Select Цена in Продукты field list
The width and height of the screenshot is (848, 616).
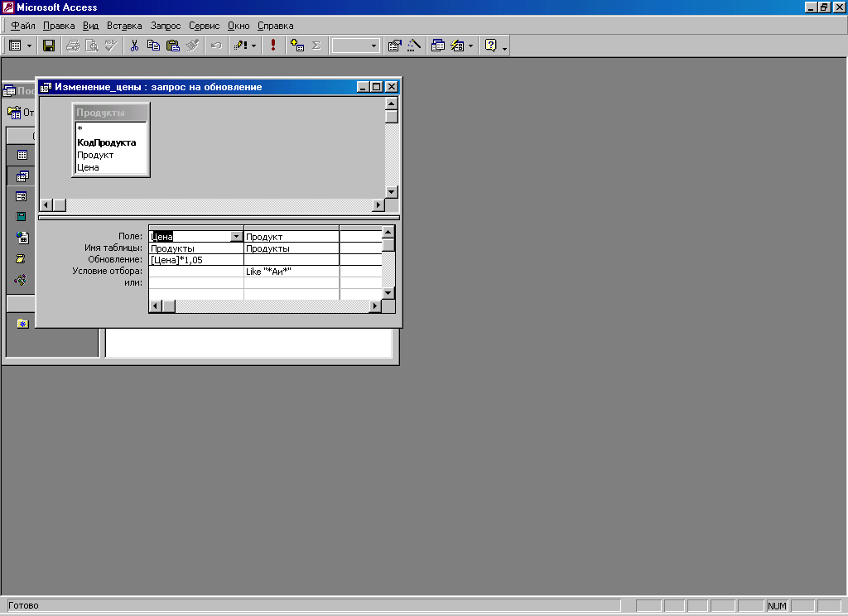[88, 167]
